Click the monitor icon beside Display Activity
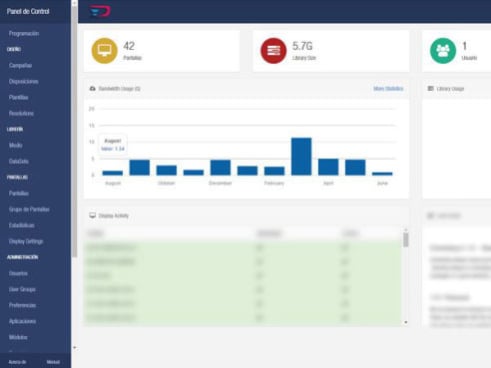 pos(93,216)
